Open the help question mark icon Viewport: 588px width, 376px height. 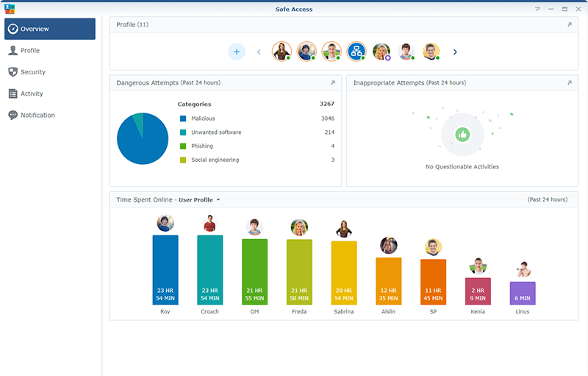click(x=537, y=9)
